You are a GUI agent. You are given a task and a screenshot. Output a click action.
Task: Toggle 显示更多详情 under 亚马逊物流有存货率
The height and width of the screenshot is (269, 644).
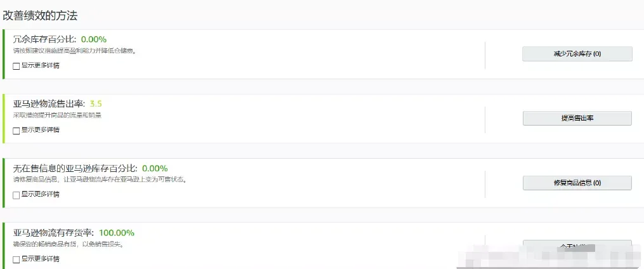(x=16, y=259)
